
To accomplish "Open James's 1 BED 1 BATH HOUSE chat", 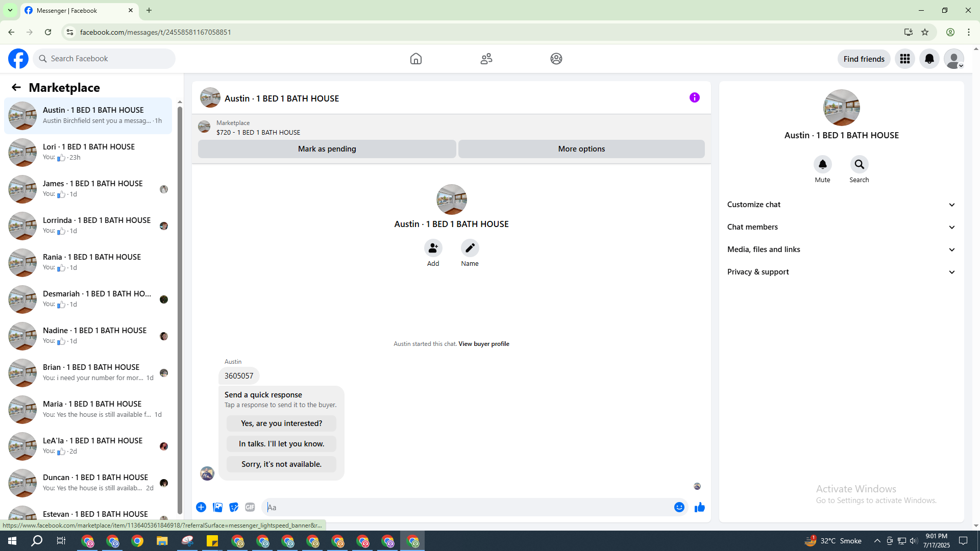I will pyautogui.click(x=88, y=189).
